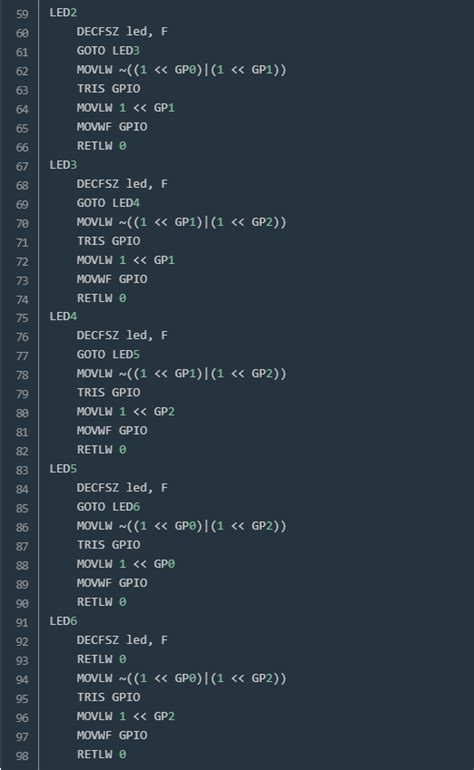Click 'TRIS GPIO' on line 71

click(x=108, y=242)
